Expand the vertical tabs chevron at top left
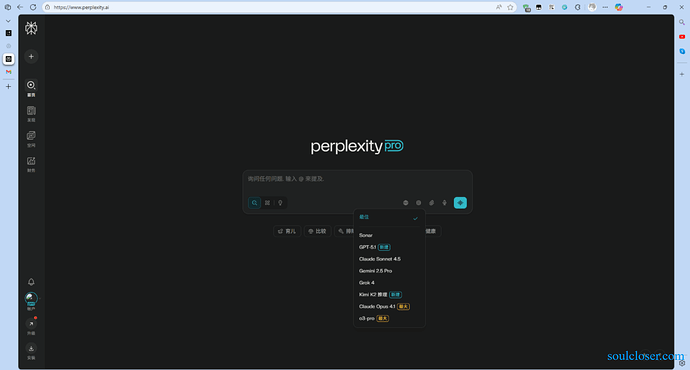This screenshot has width=690, height=370. coord(8,21)
